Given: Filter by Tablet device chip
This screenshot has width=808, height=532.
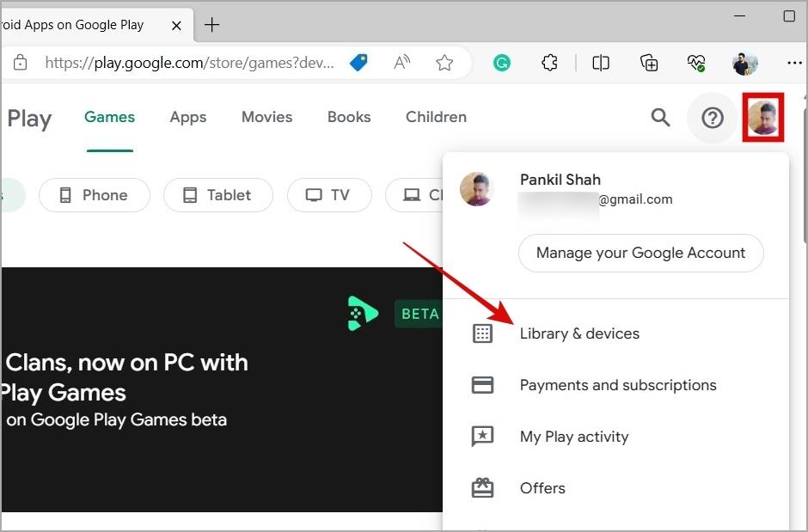Looking at the screenshot, I should 218,195.
